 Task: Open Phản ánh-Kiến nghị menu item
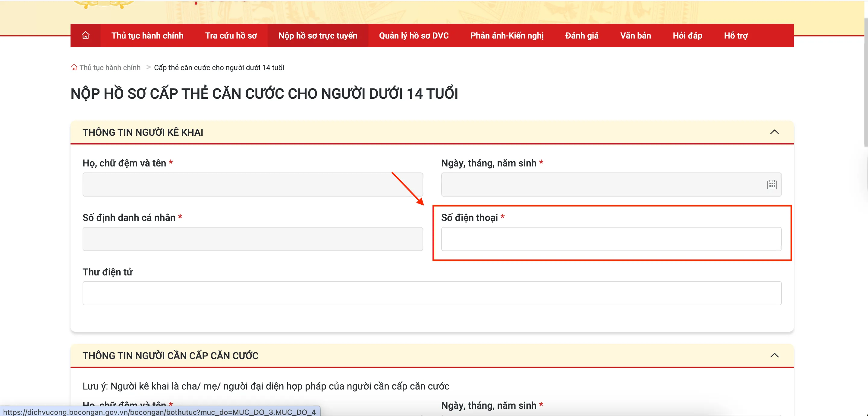coord(507,35)
